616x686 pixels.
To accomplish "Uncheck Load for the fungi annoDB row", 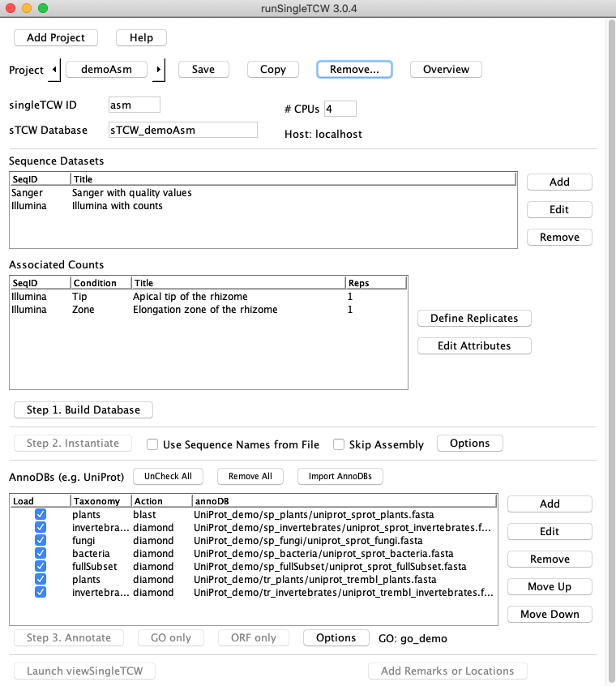I will (41, 540).
